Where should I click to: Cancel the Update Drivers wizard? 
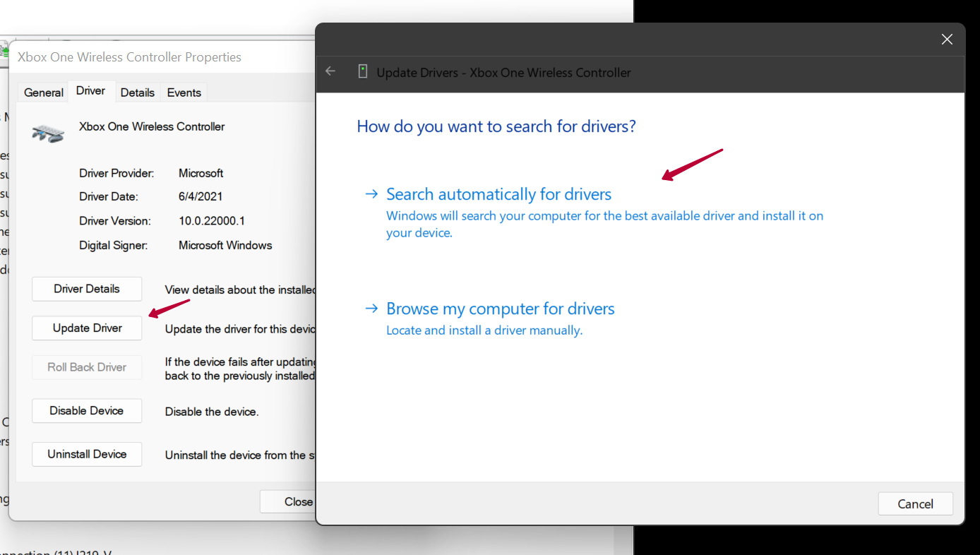pos(915,503)
